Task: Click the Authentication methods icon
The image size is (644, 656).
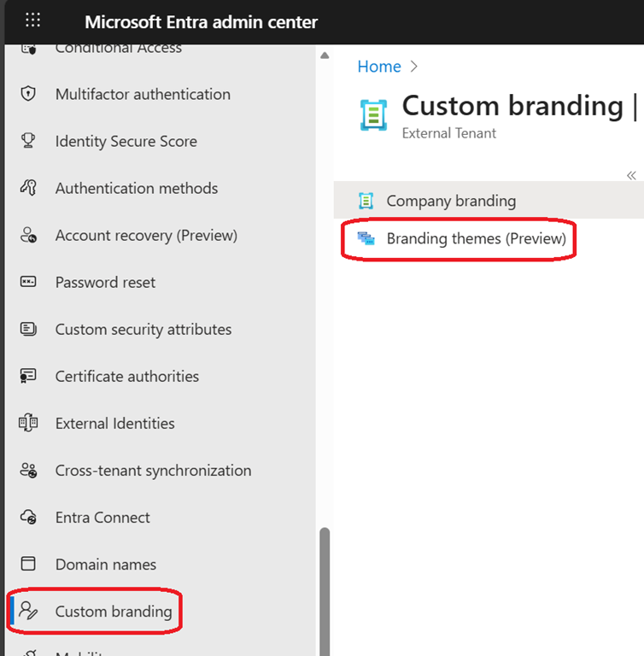Action: coord(28,188)
